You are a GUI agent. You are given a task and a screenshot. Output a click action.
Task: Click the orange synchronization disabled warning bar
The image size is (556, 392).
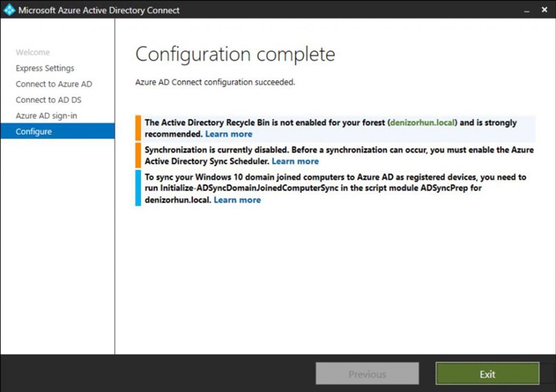point(138,155)
